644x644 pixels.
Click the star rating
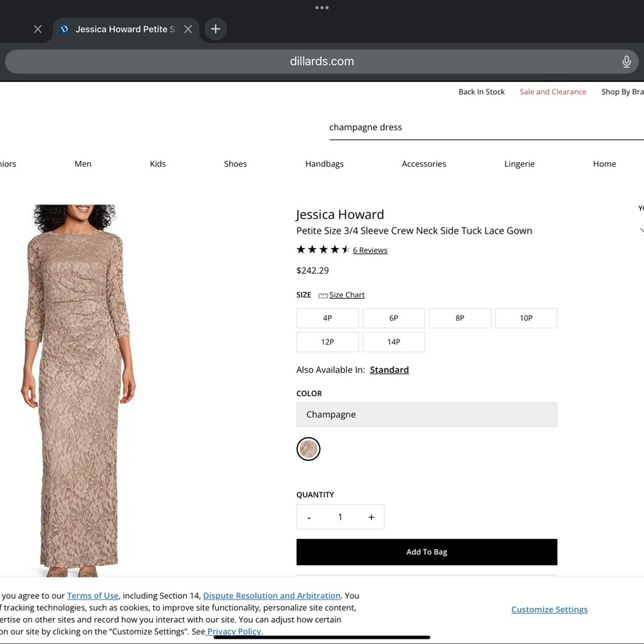[x=323, y=250]
